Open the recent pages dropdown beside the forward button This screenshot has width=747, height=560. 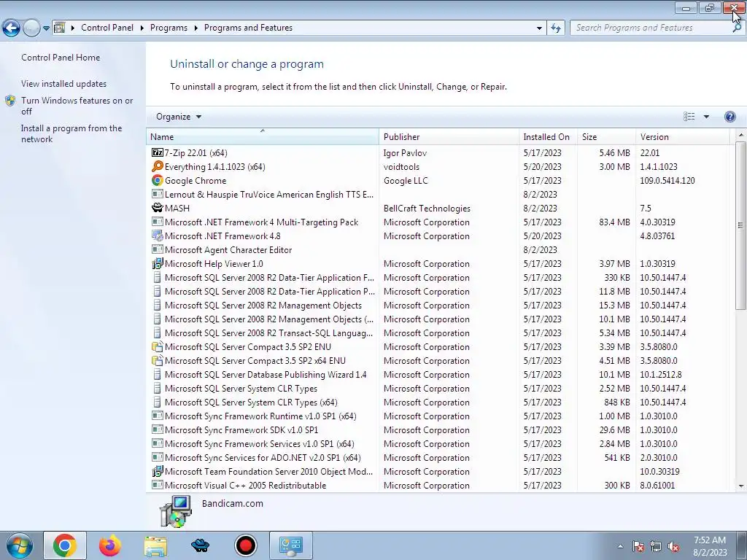46,28
